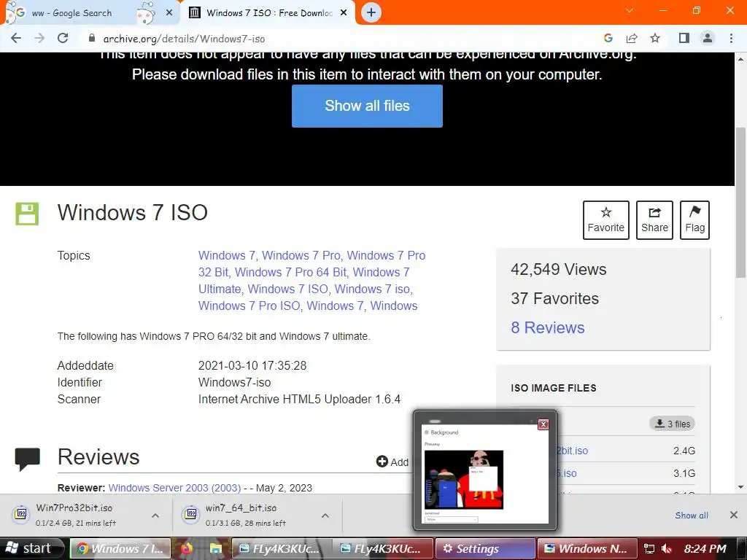Click the Reviews speech bubble icon
The height and width of the screenshot is (560, 747).
tap(27, 459)
